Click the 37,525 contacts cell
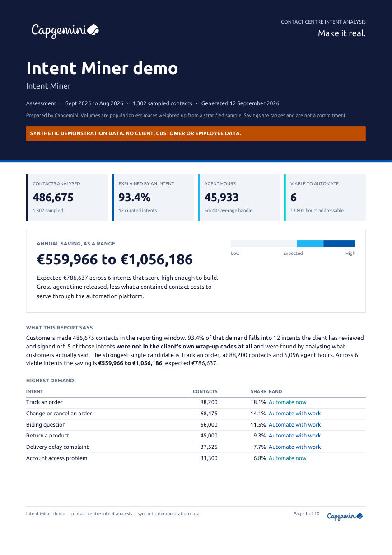 (209, 447)
